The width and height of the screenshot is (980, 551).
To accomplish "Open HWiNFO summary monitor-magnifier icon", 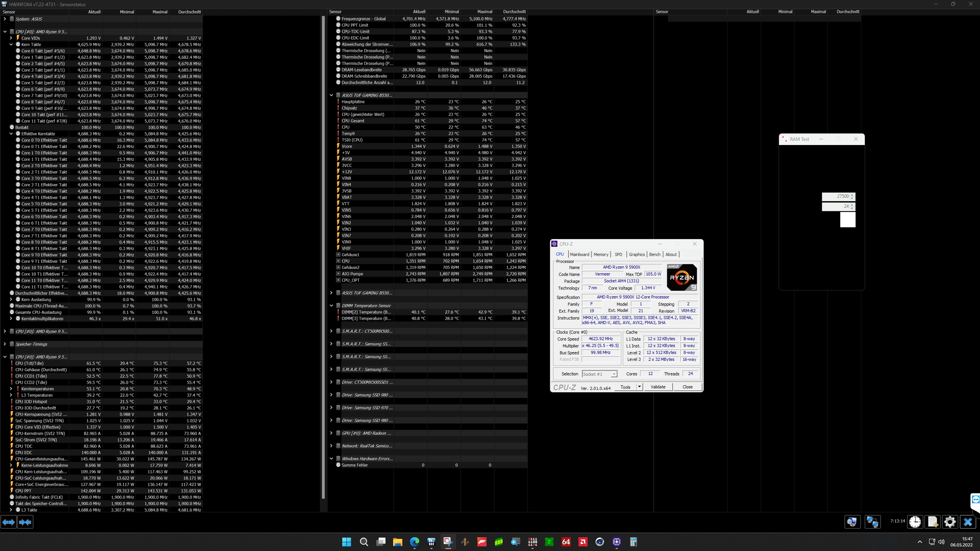I will [x=852, y=522].
